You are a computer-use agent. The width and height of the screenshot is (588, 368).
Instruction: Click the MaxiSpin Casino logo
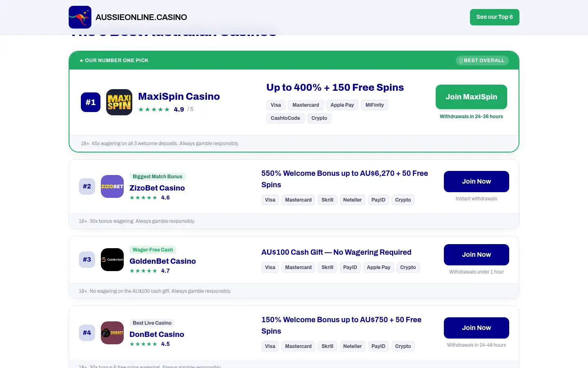pyautogui.click(x=119, y=102)
